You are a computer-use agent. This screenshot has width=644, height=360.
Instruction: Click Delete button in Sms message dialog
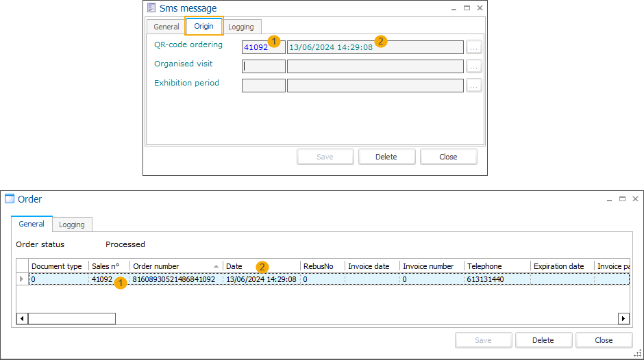(x=386, y=157)
